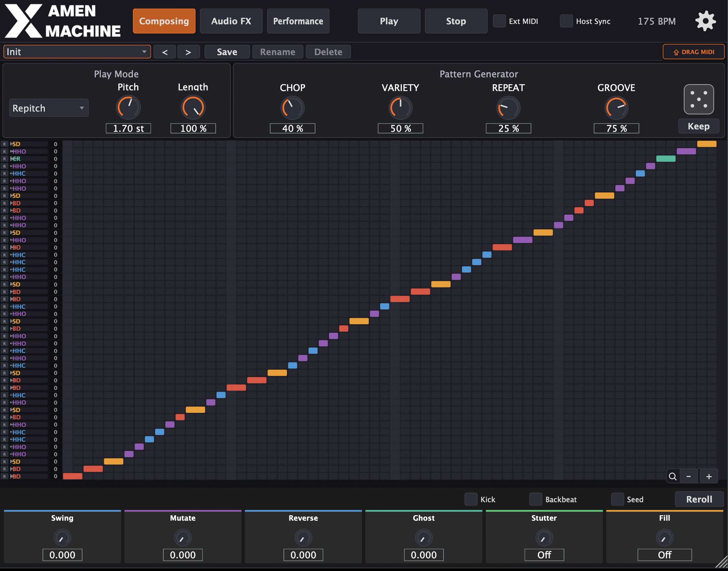Click the magnifier zoom icon in grid
This screenshot has height=571, width=728.
[x=673, y=477]
